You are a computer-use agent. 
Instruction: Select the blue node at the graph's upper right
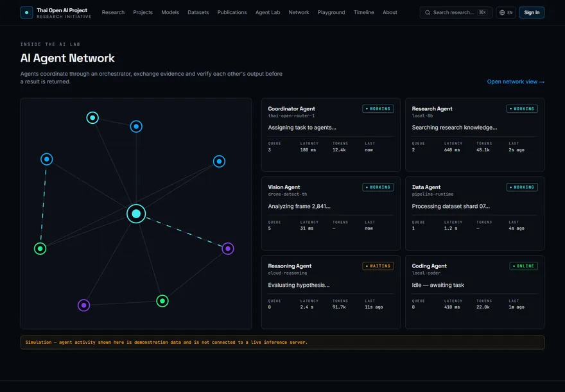(x=219, y=161)
